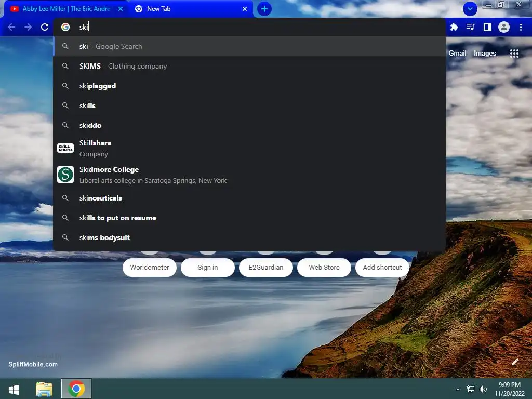Close the New Tab tab
This screenshot has height=399, width=532.
click(245, 9)
